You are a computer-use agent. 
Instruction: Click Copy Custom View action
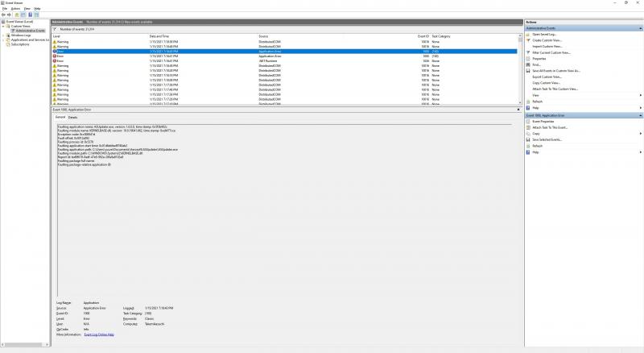[x=547, y=83]
